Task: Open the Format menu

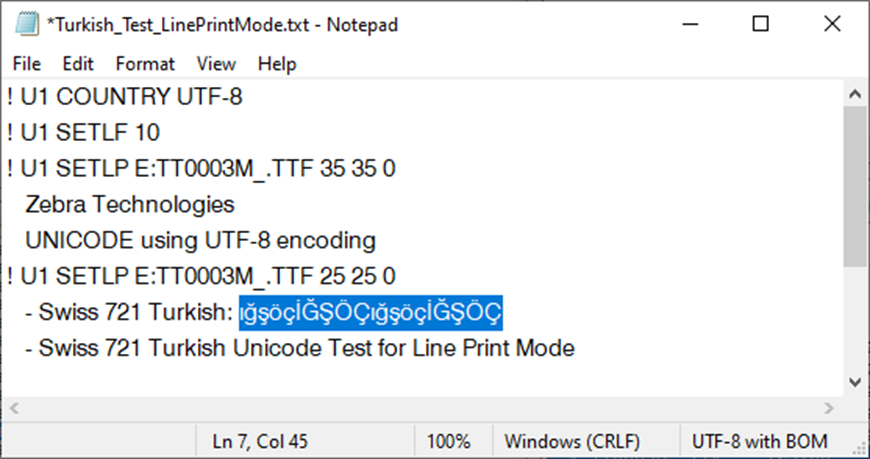Action: [145, 64]
